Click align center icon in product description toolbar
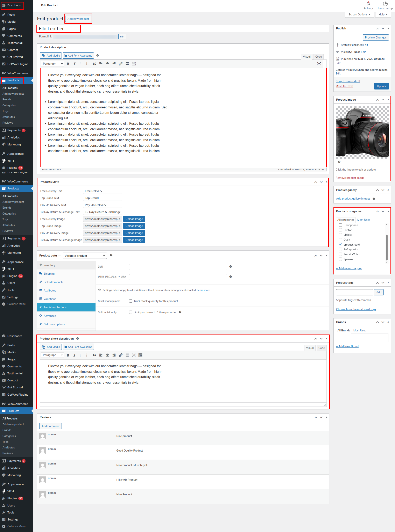Viewport: 395px width, 532px height. 107,64
